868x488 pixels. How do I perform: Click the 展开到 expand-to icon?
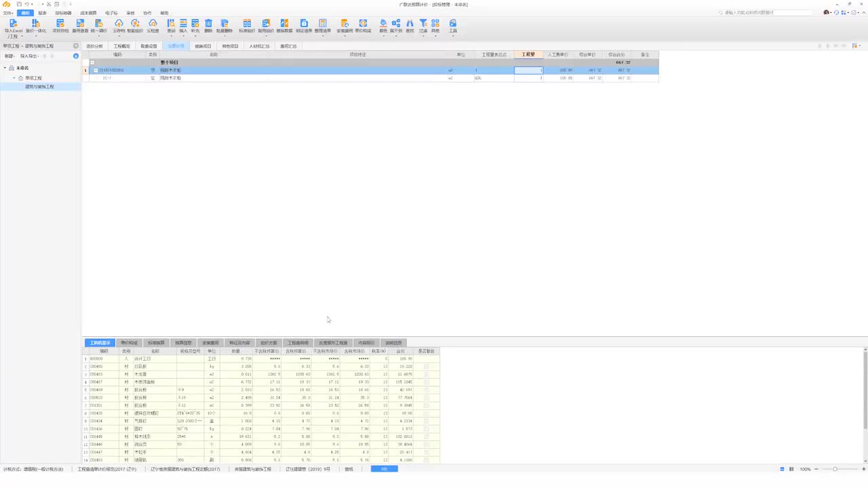click(x=396, y=26)
